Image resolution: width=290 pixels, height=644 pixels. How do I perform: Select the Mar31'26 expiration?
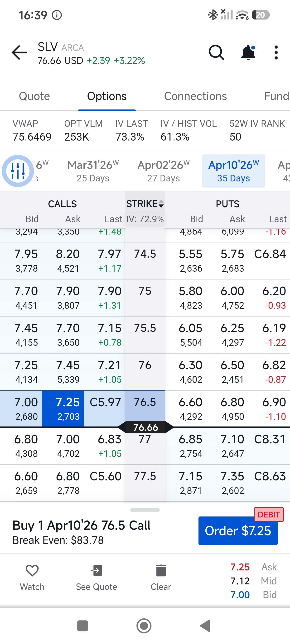tap(93, 171)
